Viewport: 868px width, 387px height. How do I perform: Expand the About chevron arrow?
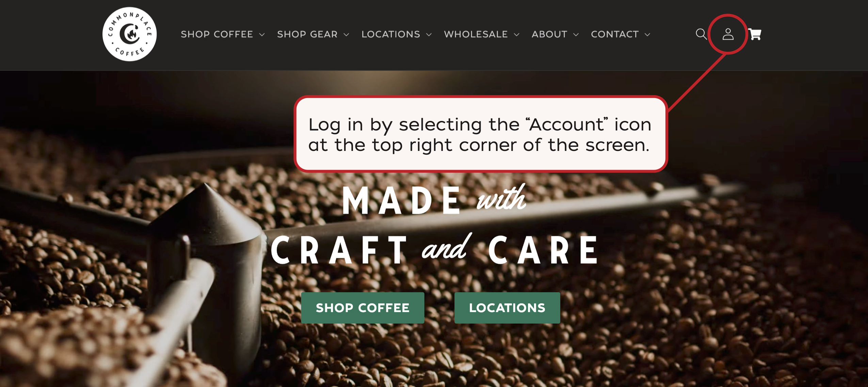(576, 34)
